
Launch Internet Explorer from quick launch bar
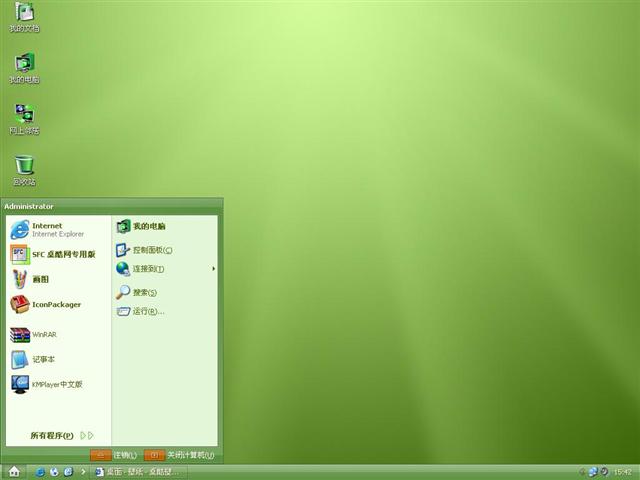(40, 472)
